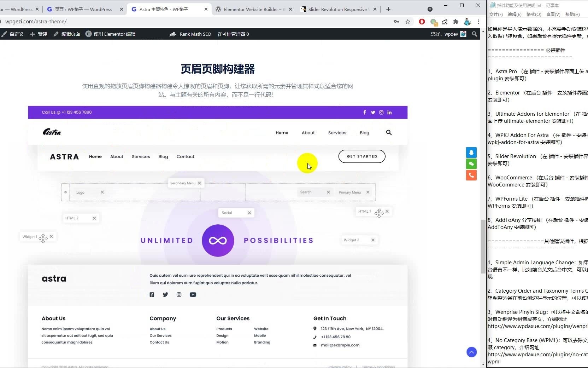Remove the Search builder element
Screen dimensions: 588x368
328,192
